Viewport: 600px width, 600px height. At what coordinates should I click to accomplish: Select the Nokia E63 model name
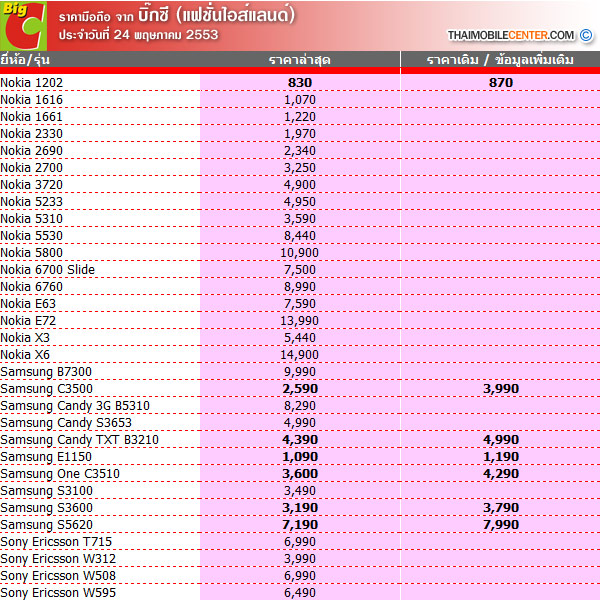tap(28, 304)
